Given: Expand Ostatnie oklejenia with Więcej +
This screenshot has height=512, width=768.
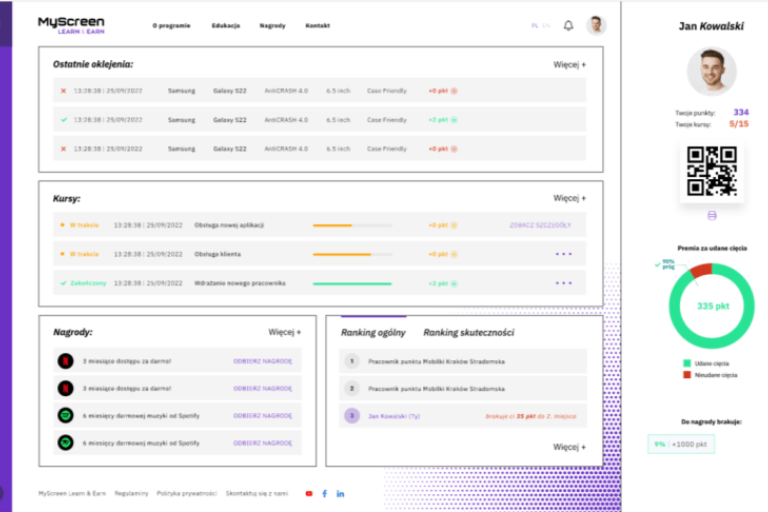Looking at the screenshot, I should [x=570, y=64].
